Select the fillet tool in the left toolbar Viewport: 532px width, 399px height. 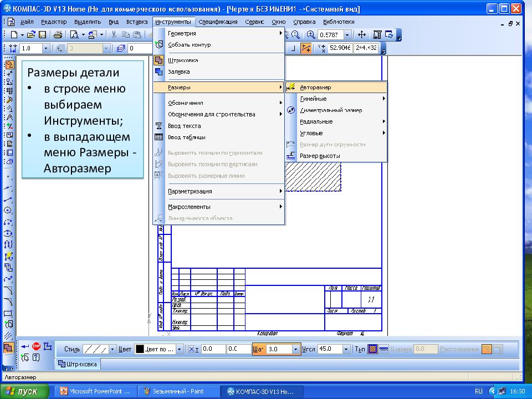(8, 302)
